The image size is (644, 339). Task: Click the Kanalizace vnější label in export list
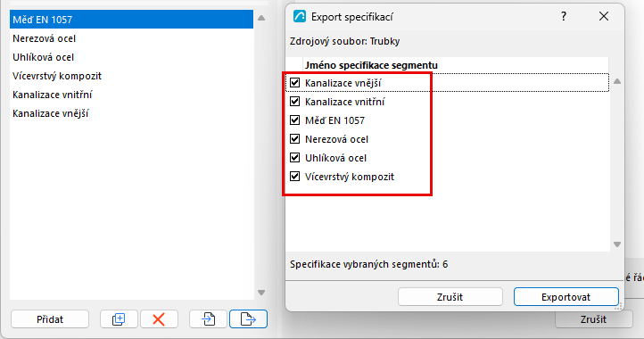click(x=343, y=83)
